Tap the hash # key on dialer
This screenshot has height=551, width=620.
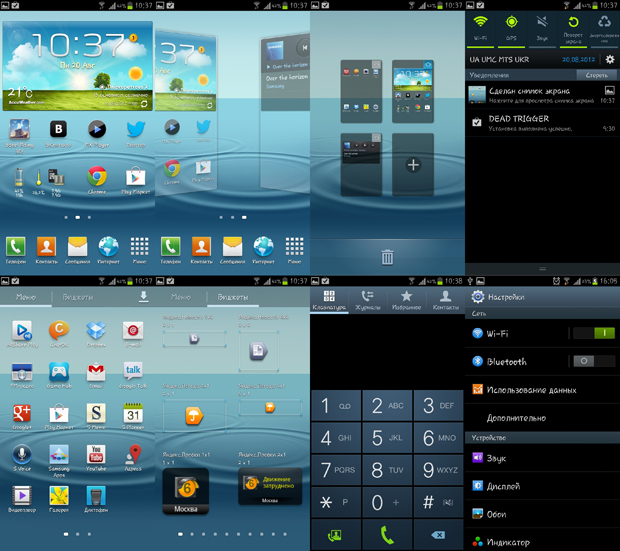pyautogui.click(x=439, y=502)
